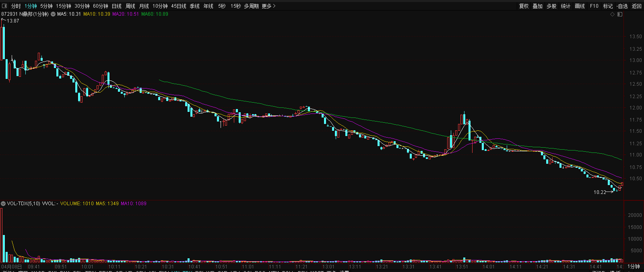Toggle the right info panel icon
The image size is (644, 272).
coord(620,14)
